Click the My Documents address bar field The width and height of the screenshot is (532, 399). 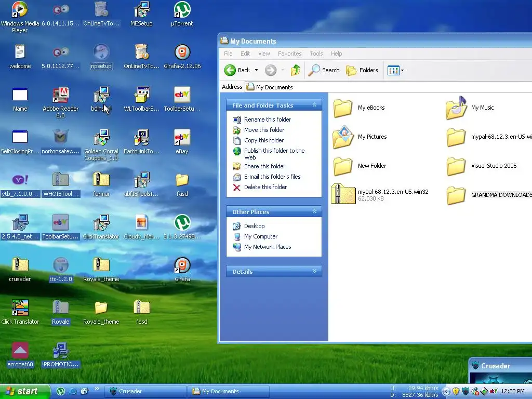pos(389,87)
